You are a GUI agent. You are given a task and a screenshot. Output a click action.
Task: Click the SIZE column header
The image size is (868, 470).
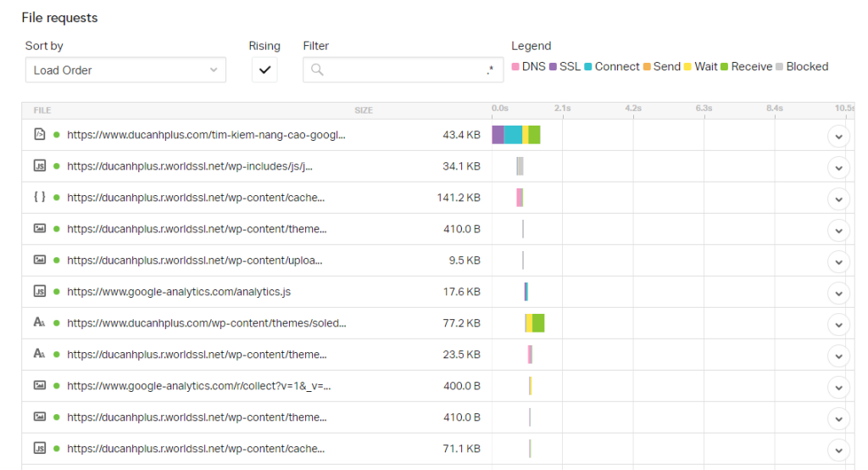[363, 110]
